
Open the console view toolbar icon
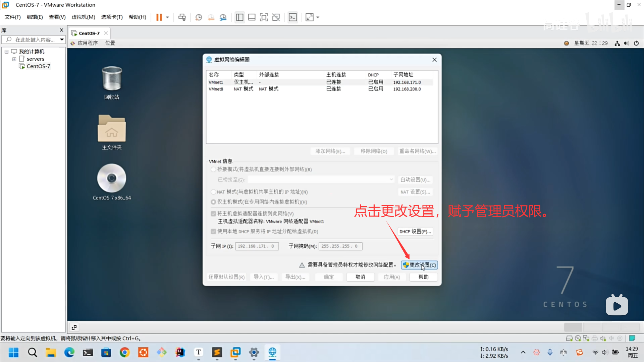coord(293,17)
